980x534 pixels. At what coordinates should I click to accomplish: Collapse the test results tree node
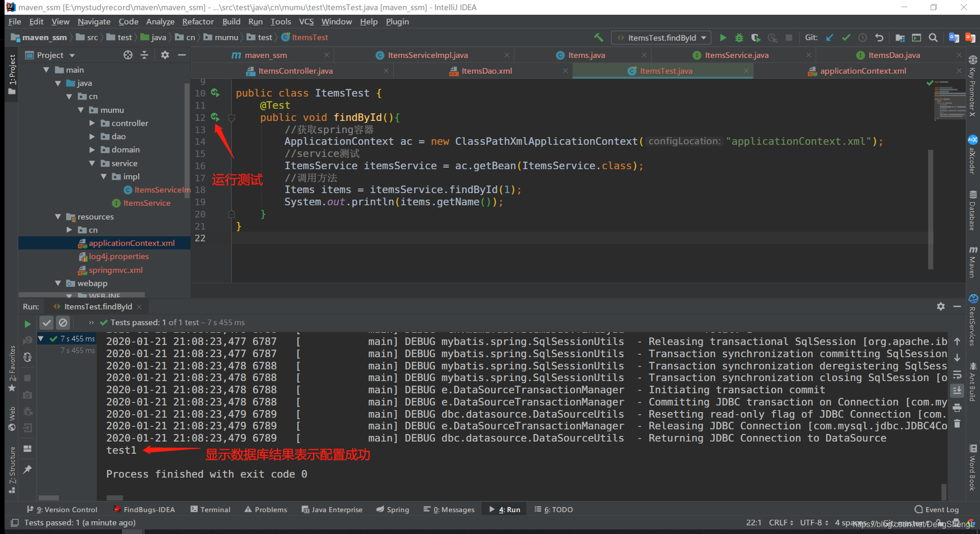41,338
